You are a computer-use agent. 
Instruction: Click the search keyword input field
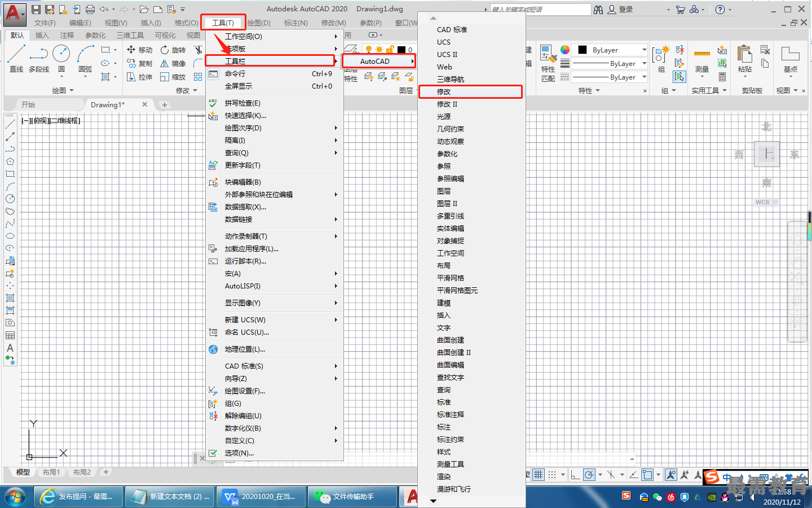(541, 9)
